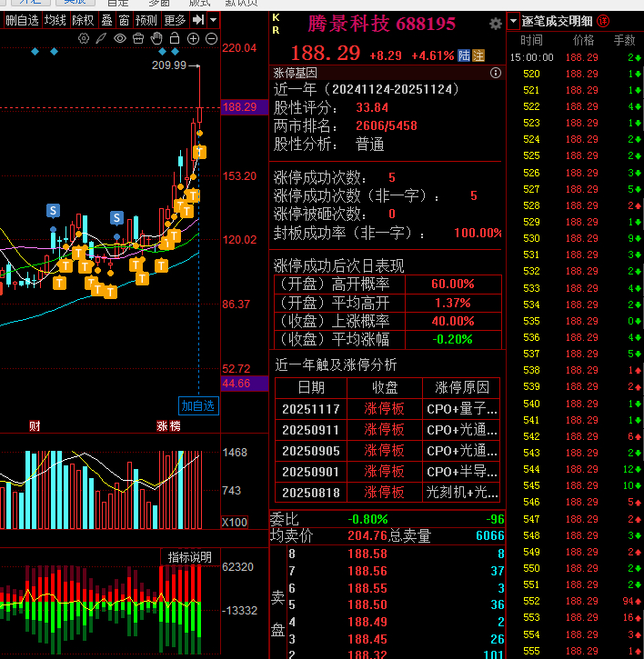
Task: Select the 20250901 row date
Action: [311, 472]
